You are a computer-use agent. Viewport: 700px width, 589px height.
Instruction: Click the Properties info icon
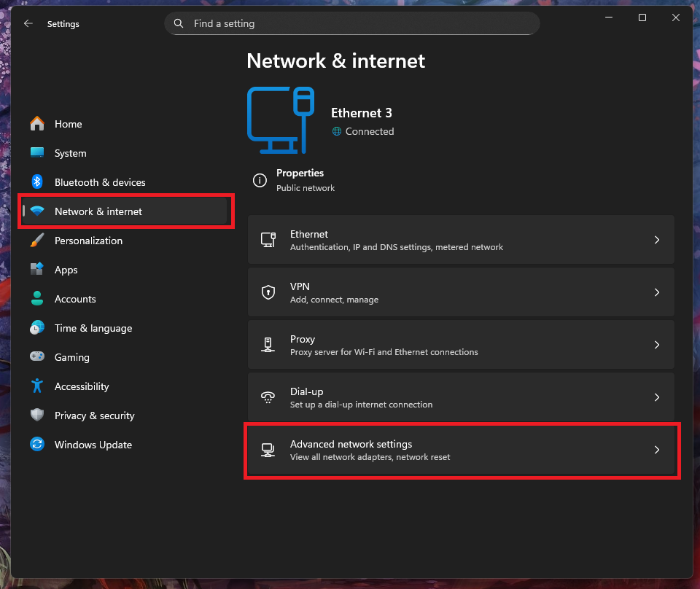tap(259, 180)
